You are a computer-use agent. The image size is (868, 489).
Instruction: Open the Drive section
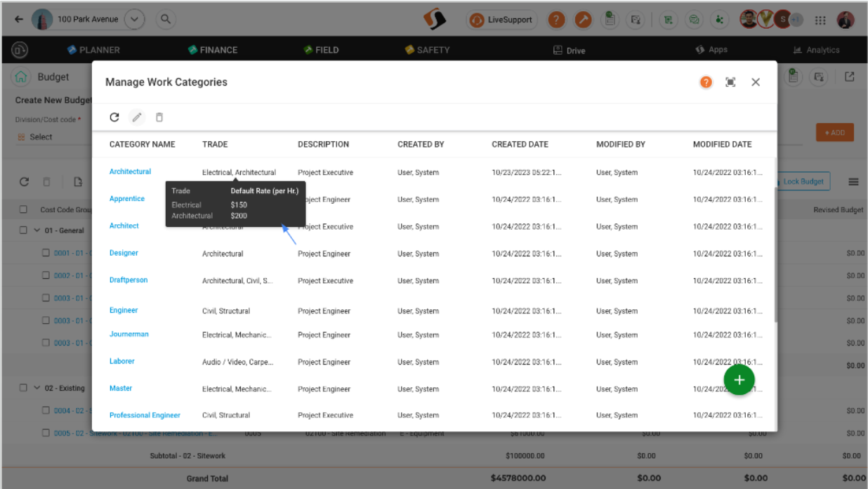point(569,50)
